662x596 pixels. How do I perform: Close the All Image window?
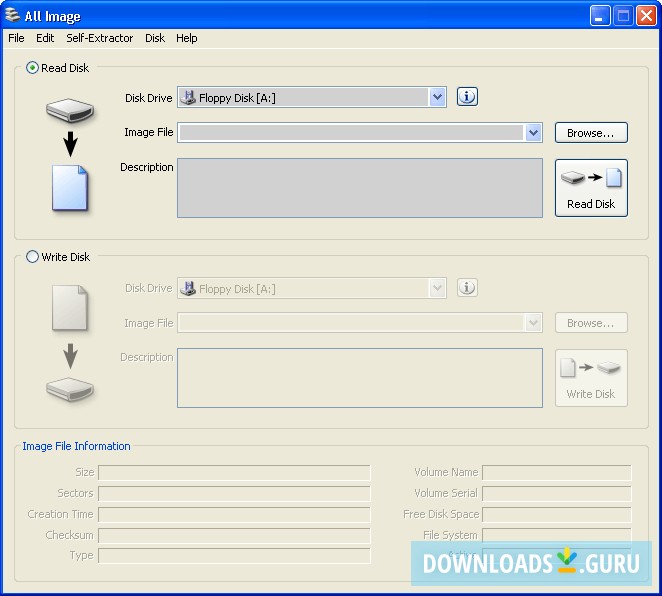tap(646, 16)
